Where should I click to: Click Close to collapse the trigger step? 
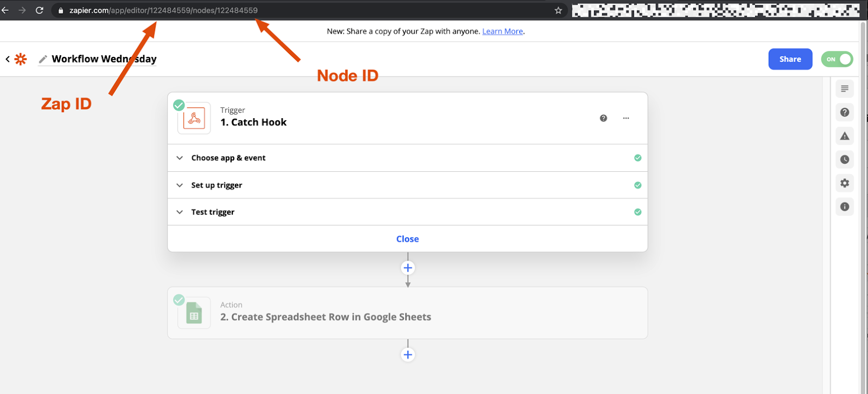coord(407,239)
